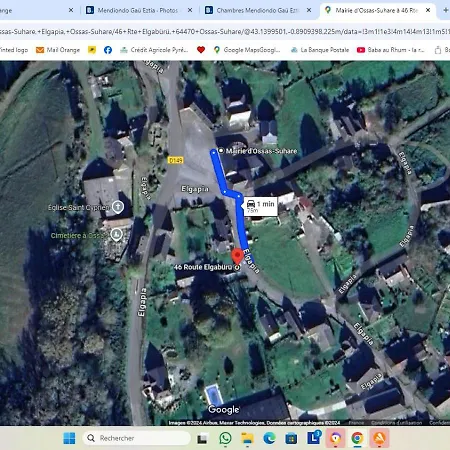Open the Windows Start menu

point(69,438)
